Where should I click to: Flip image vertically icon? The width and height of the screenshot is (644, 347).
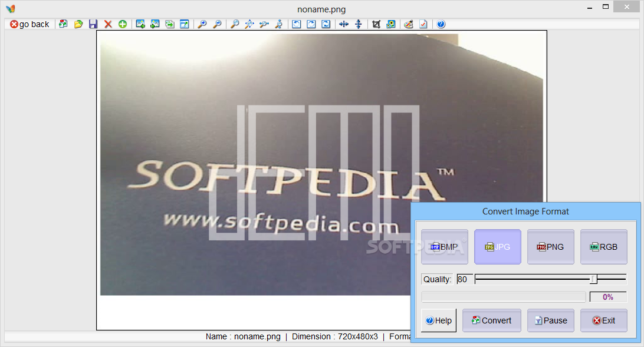point(358,24)
